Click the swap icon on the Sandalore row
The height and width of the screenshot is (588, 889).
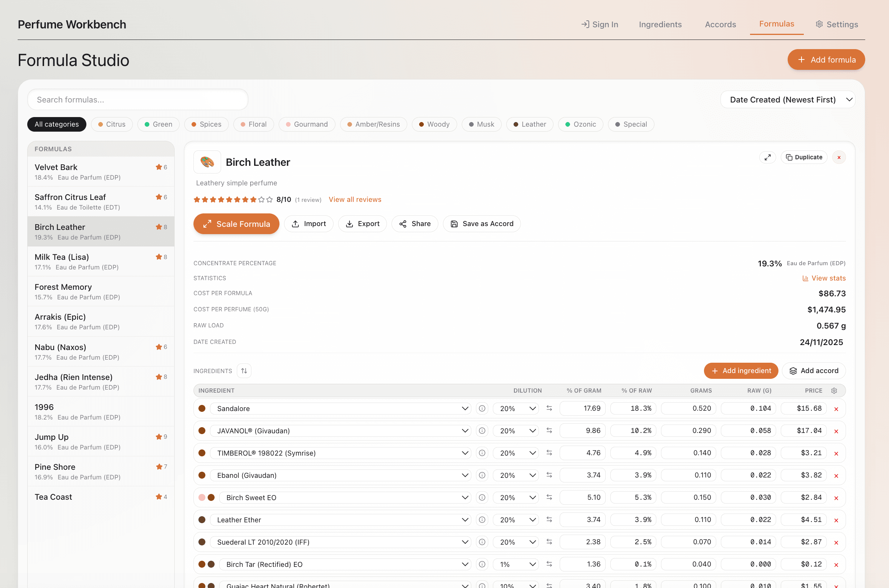(x=549, y=408)
